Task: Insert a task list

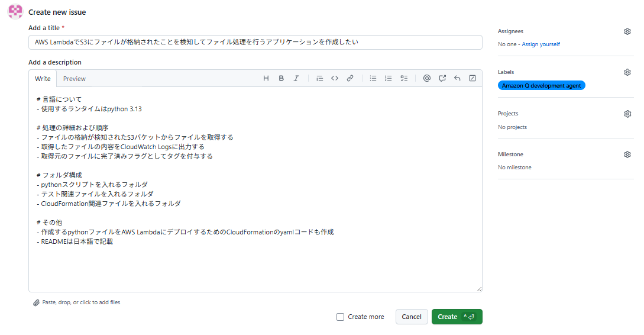Action: (404, 78)
